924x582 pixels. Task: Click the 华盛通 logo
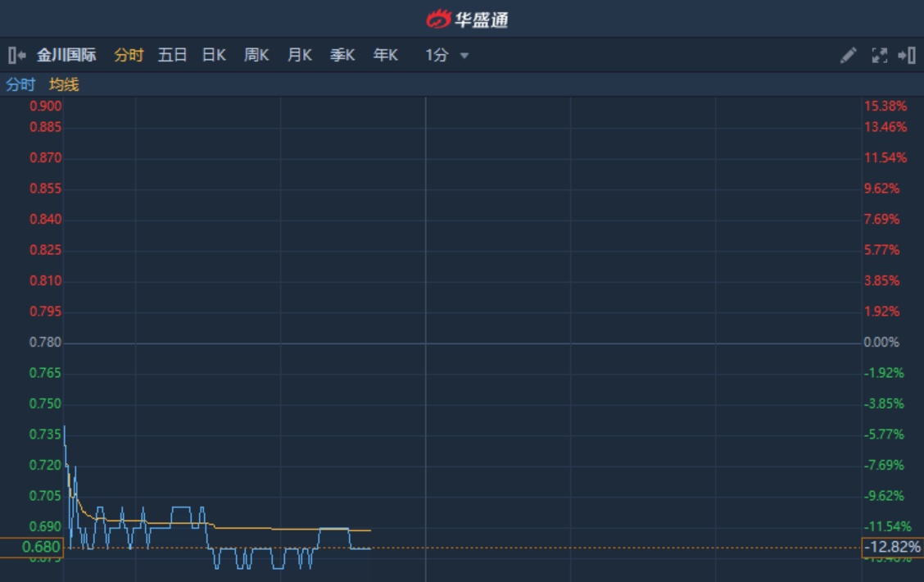(x=467, y=20)
